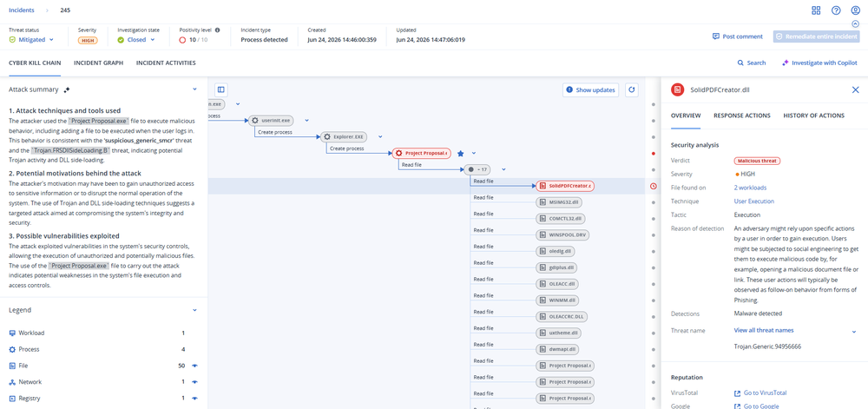Select the OLEACCRC.DLL file node
This screenshot has width=868, height=409.
561,317
